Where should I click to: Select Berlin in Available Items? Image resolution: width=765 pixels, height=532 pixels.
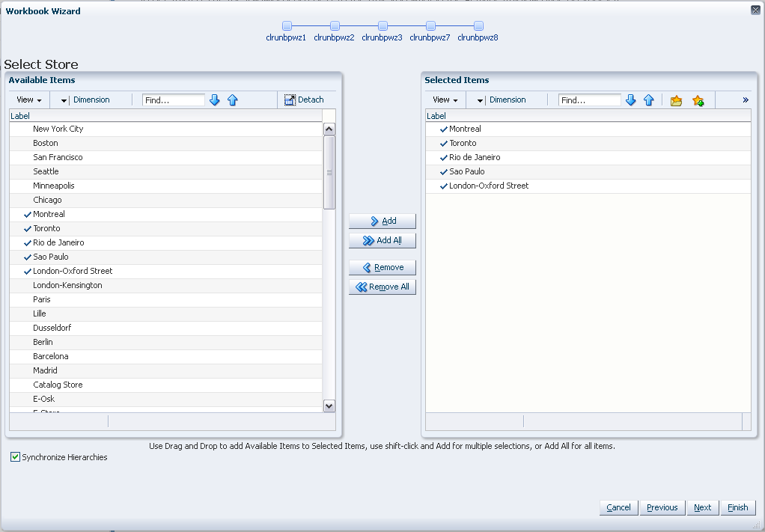pos(166,342)
